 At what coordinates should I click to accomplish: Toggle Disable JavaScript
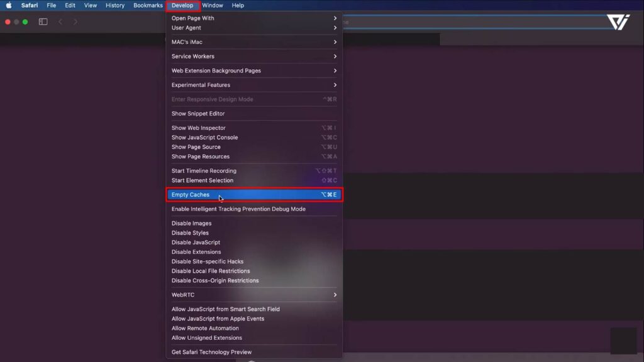click(x=254, y=242)
